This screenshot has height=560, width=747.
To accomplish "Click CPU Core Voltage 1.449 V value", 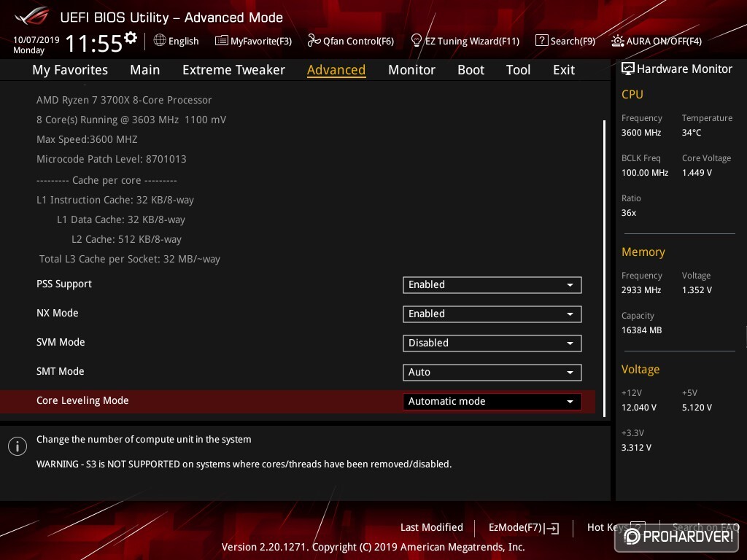I will click(697, 172).
